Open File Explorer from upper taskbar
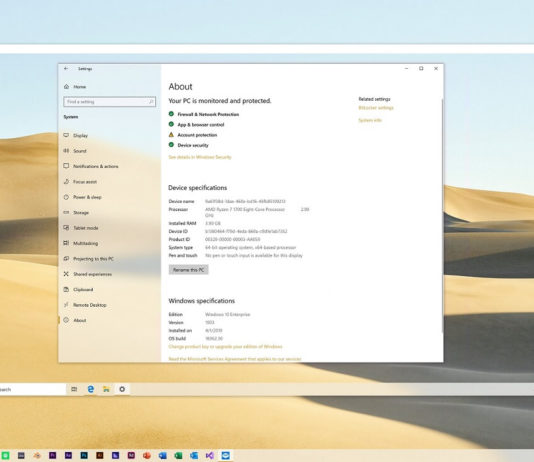 click(106, 389)
